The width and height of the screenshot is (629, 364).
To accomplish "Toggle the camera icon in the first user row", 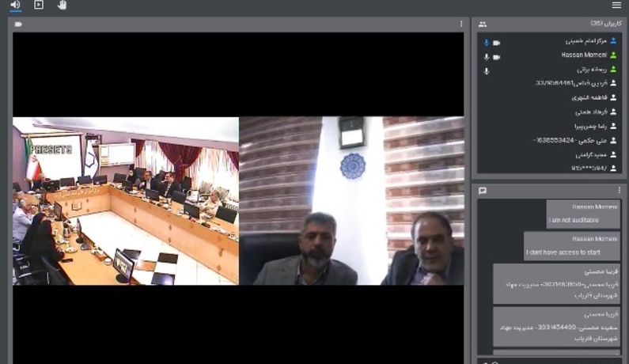I will [x=497, y=43].
